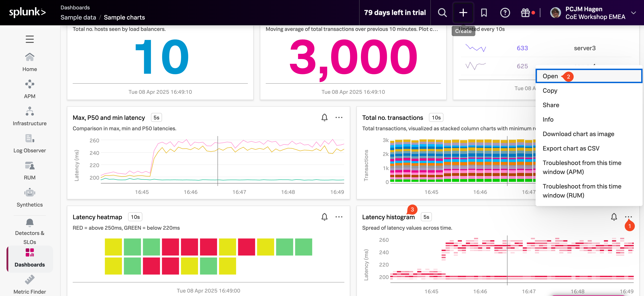Image resolution: width=644 pixels, height=296 pixels.
Task: Click a red cell in the latency heatmap
Action: [x=170, y=247]
